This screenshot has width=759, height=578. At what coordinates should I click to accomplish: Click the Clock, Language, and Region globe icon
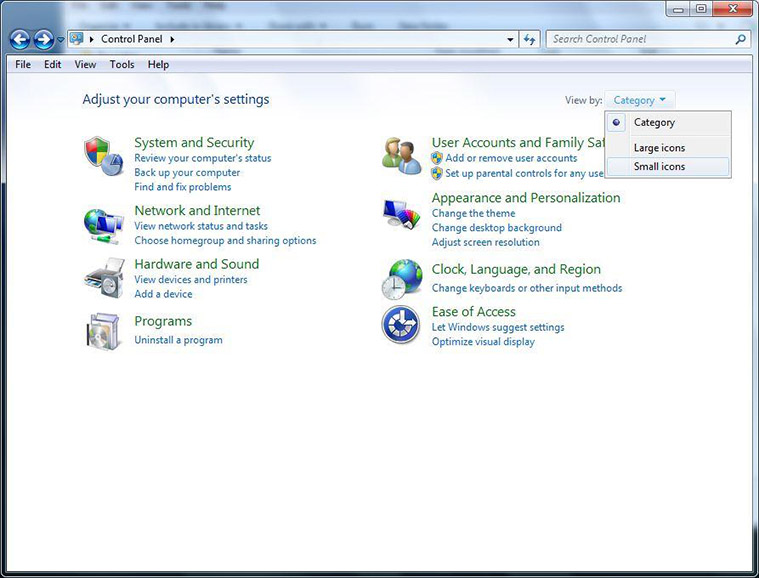[402, 279]
